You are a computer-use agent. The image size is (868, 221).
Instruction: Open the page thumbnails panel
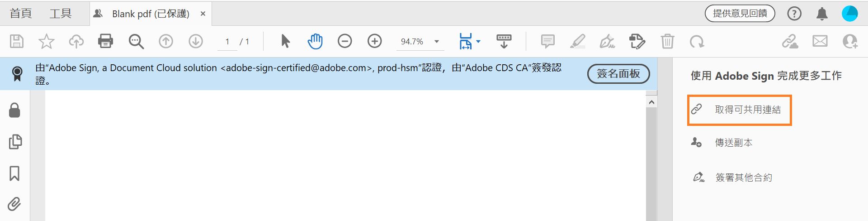point(15,142)
